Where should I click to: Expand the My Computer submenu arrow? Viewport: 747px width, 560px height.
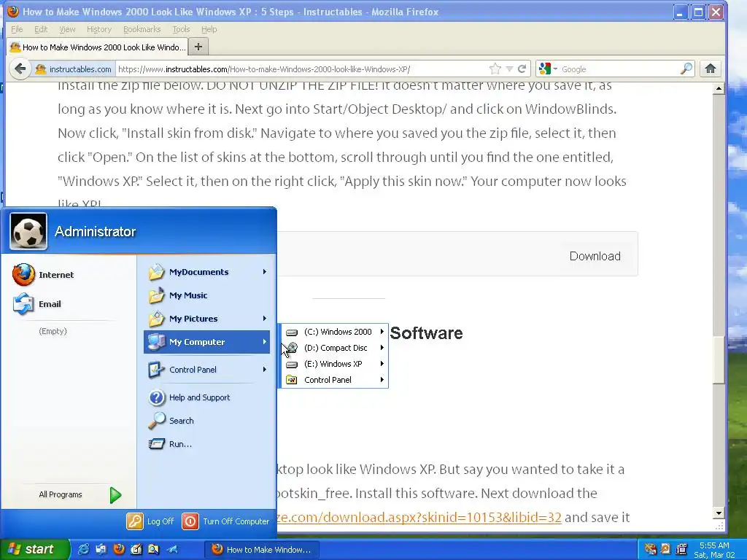(264, 342)
